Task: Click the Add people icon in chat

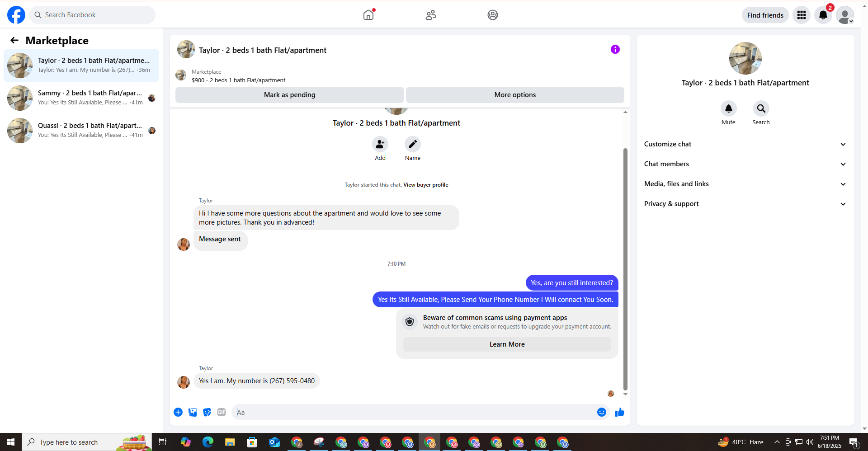Action: [380, 144]
